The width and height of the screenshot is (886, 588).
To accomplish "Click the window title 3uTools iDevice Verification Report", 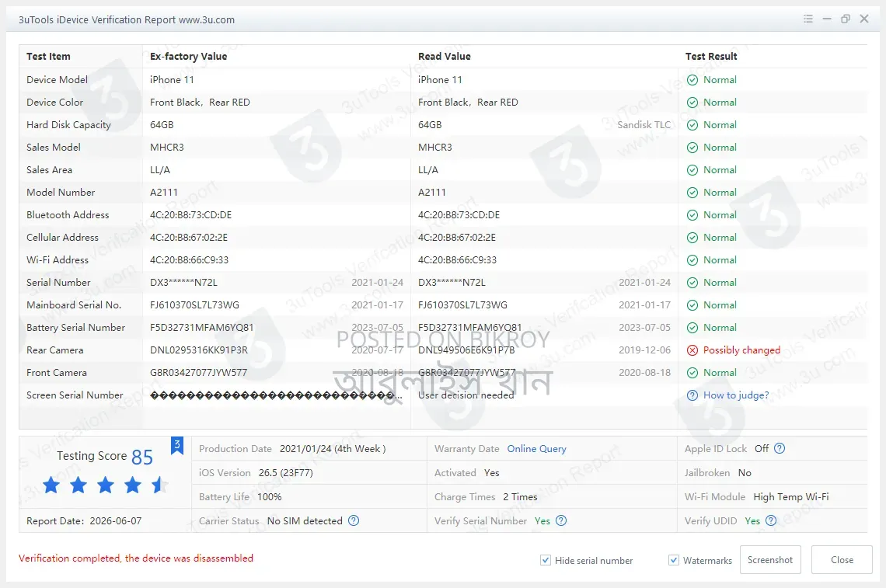I will [x=127, y=19].
